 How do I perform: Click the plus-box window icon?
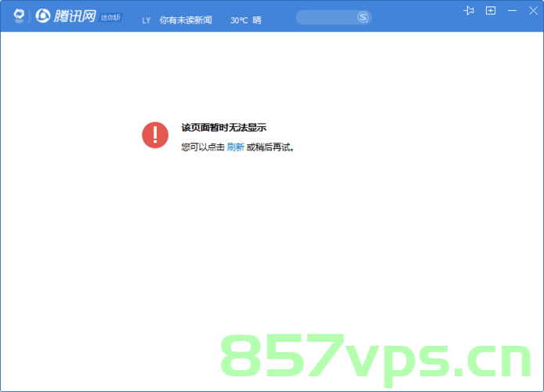[x=491, y=11]
